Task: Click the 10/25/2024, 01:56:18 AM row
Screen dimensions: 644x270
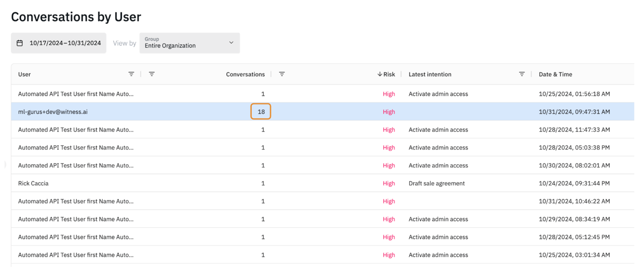Action: pyautogui.click(x=574, y=94)
